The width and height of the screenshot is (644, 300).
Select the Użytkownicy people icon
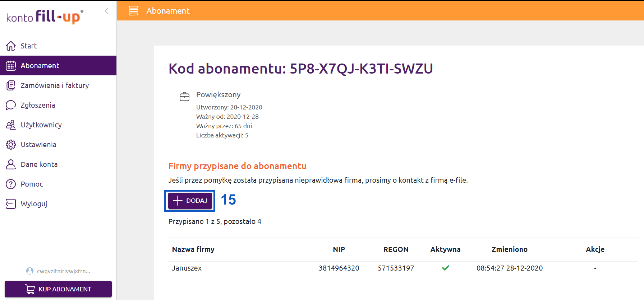coord(11,125)
